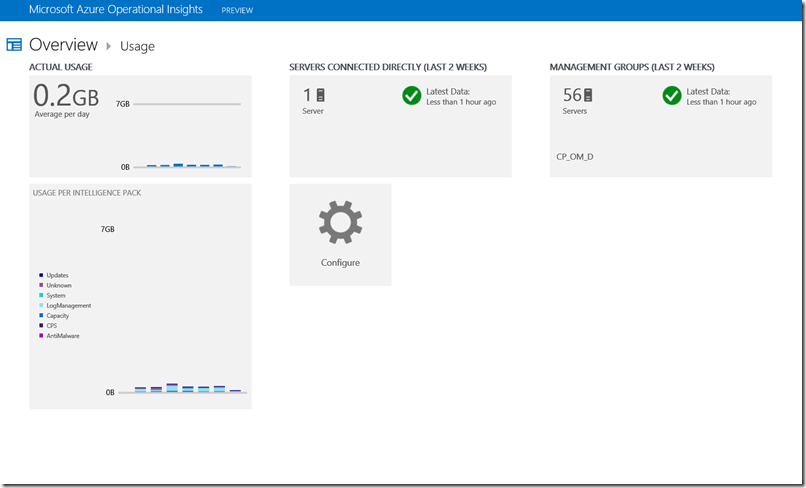The width and height of the screenshot is (806, 488).
Task: Select the Updates legend color swatch
Action: coord(41,275)
